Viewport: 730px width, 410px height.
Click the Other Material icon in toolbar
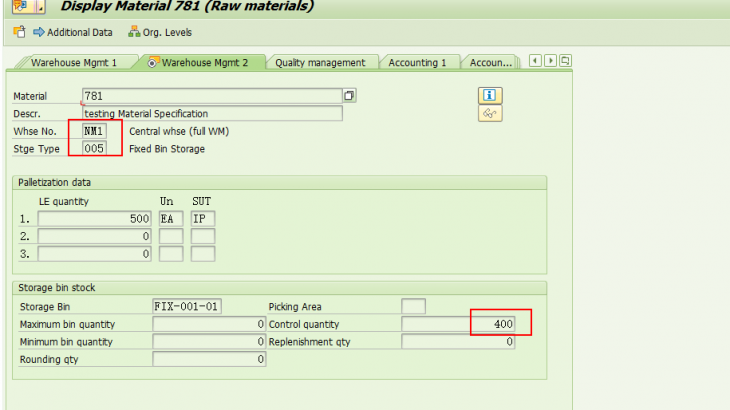click(x=18, y=32)
